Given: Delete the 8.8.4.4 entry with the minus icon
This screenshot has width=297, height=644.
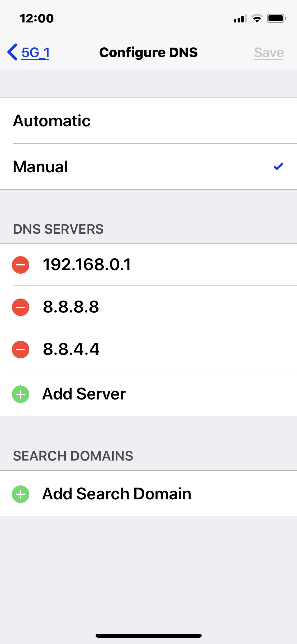Looking at the screenshot, I should [21, 349].
